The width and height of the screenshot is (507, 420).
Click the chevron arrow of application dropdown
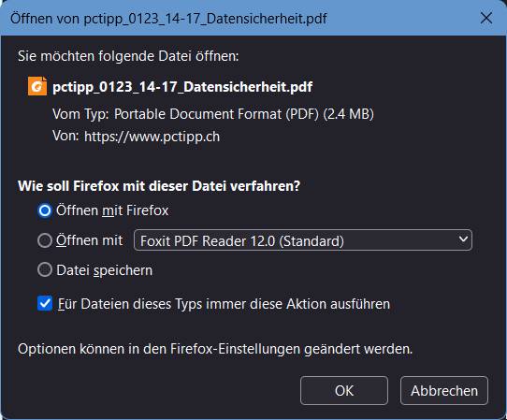pyautogui.click(x=463, y=239)
